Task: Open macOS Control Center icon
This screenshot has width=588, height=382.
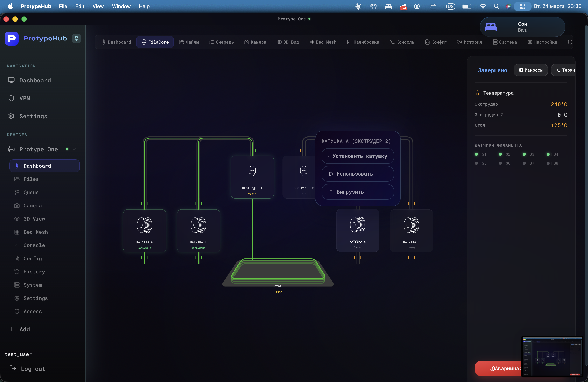Action: [x=522, y=6]
